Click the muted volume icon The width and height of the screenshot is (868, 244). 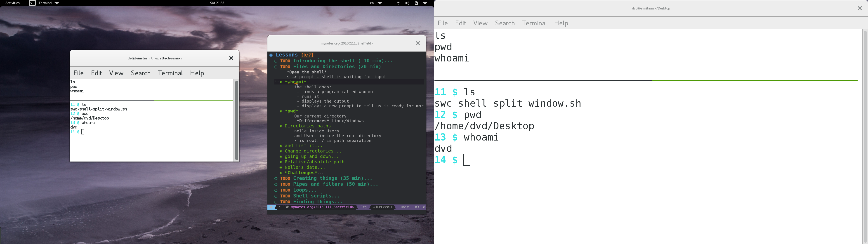407,3
